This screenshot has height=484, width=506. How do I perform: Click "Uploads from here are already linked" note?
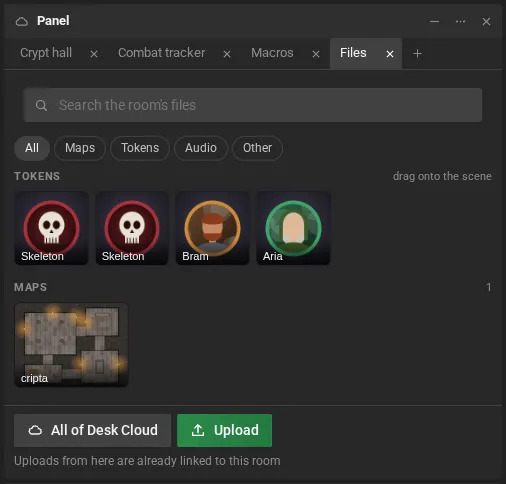click(147, 461)
